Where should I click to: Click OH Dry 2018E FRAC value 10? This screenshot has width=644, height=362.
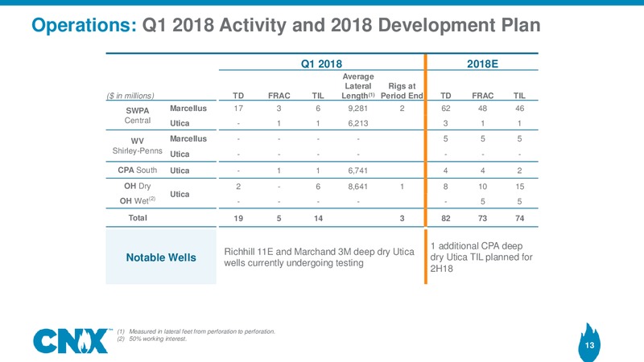click(x=482, y=187)
